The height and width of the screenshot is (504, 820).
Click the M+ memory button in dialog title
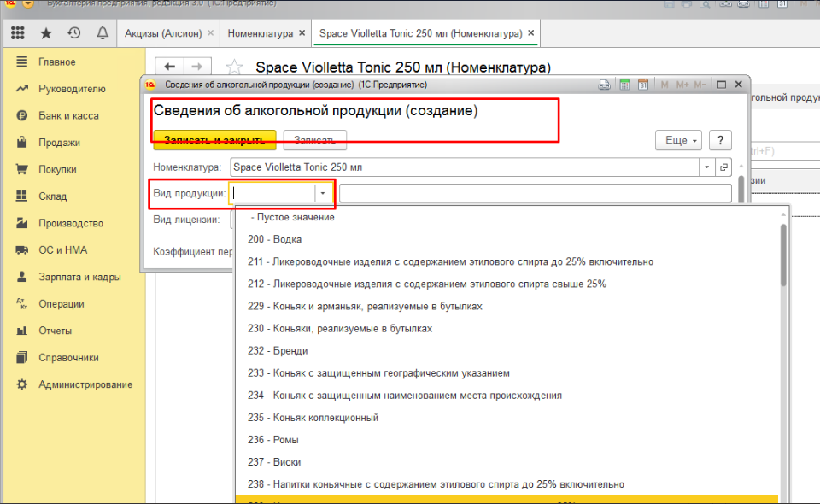tap(682, 85)
